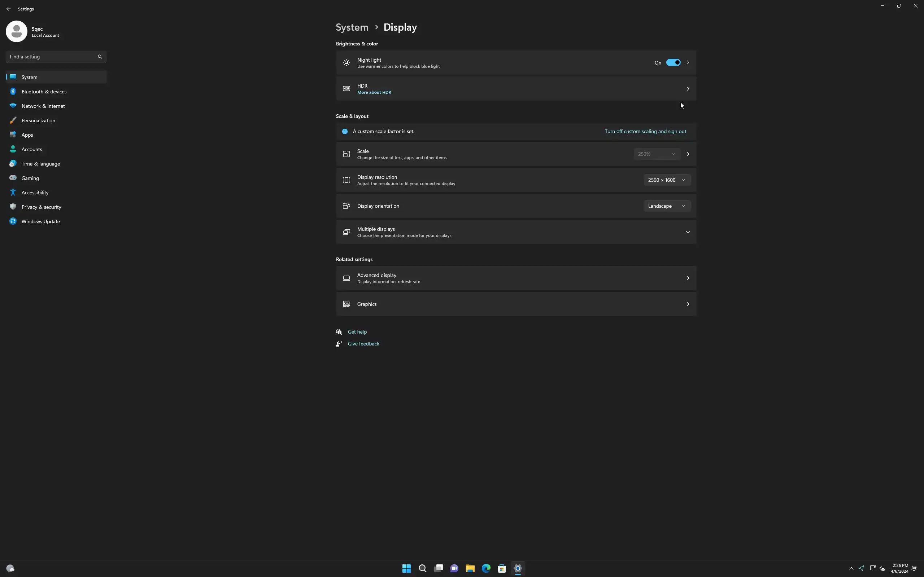Viewport: 924px width, 577px height.
Task: Click the search magnifier in Find a setting
Action: point(100,57)
